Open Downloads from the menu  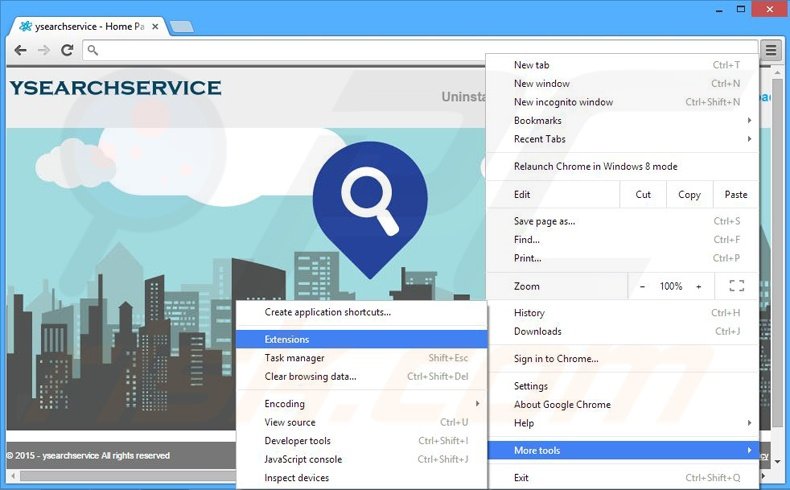[624, 331]
